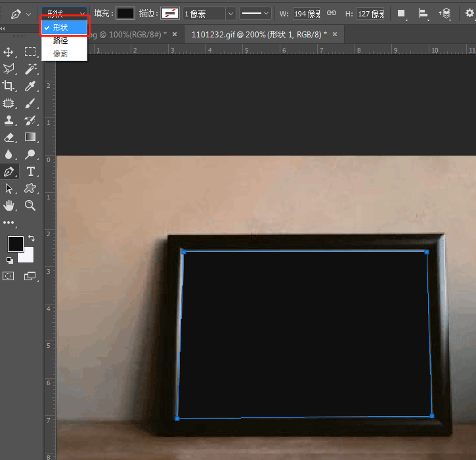Select the Path Selection tool
Image resolution: width=476 pixels, height=460 pixels.
coord(9,188)
